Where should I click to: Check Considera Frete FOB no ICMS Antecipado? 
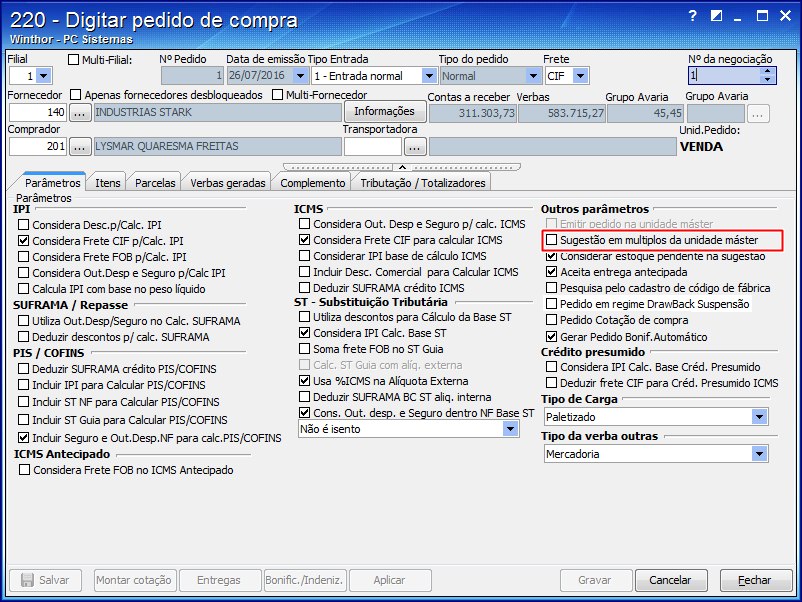tap(24, 470)
